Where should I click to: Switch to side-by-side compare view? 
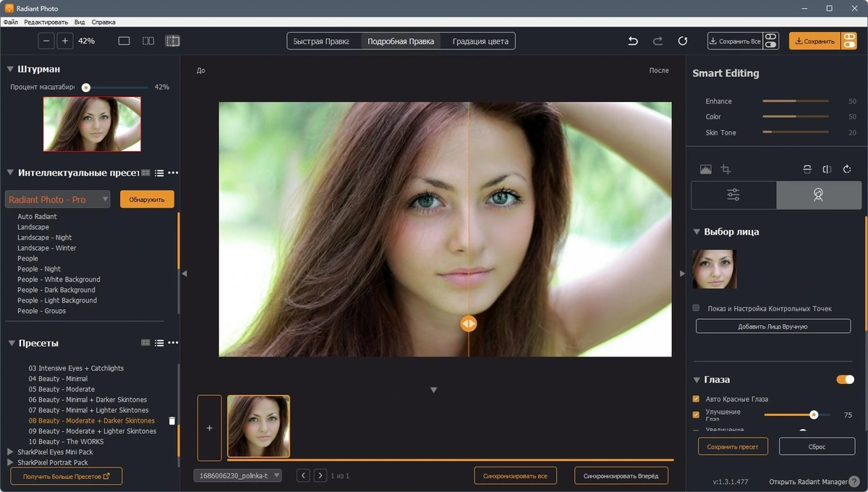point(148,41)
